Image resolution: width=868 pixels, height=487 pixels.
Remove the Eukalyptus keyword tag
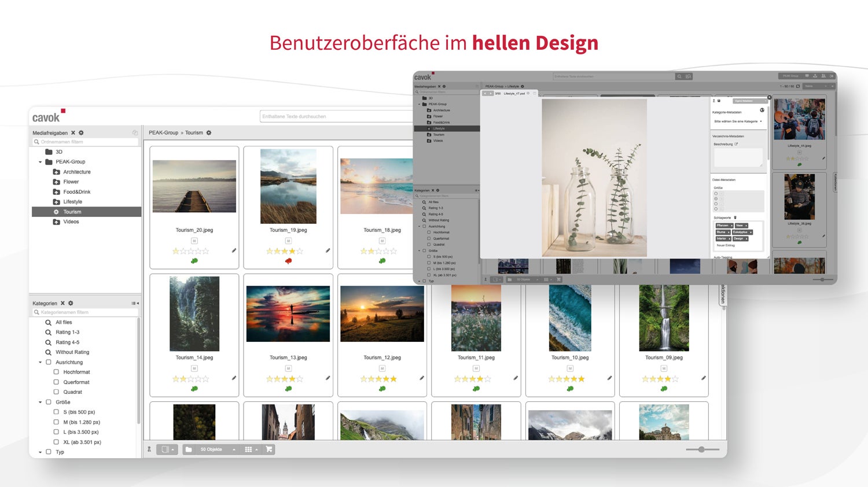point(751,232)
